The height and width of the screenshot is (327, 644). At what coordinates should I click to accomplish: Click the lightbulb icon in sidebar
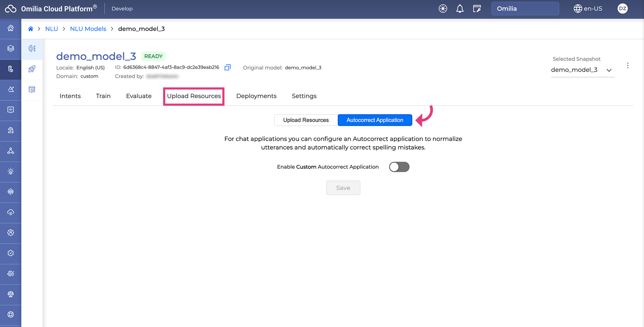(x=11, y=171)
